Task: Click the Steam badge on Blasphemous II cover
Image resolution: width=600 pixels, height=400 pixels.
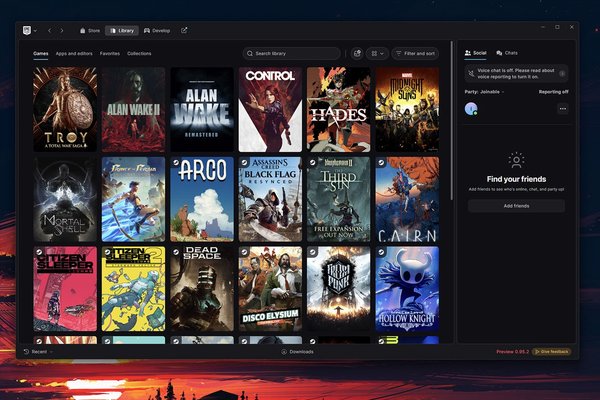Action: 313,162
